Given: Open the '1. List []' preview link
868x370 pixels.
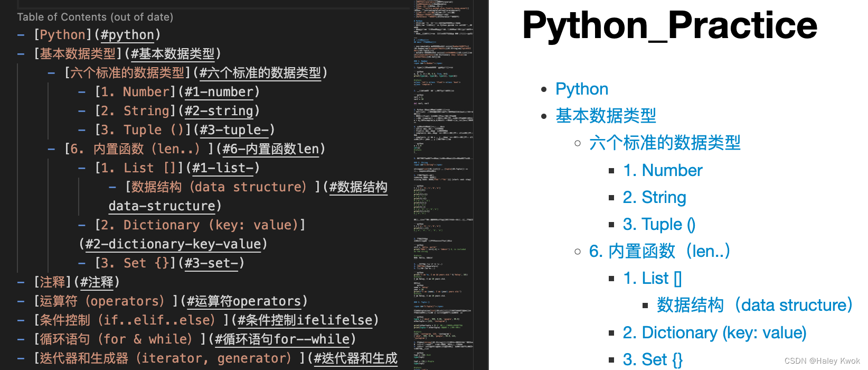Looking at the screenshot, I should pyautogui.click(x=653, y=278).
